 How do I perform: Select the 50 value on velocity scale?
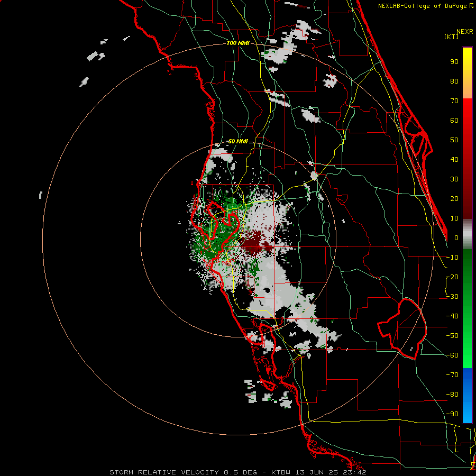pyautogui.click(x=454, y=140)
